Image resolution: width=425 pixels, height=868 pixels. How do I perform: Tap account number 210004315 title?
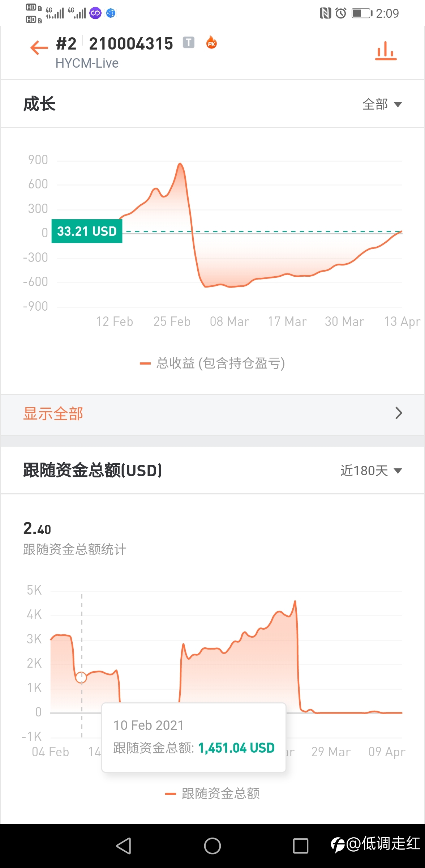(131, 44)
